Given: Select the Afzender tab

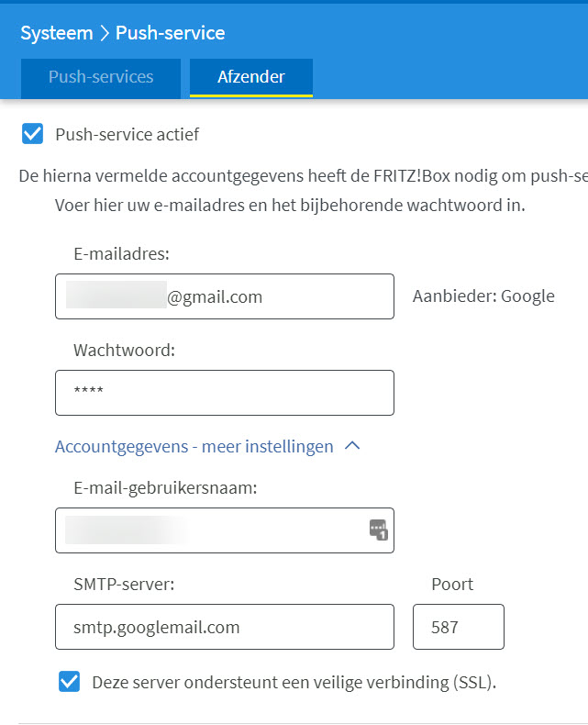Looking at the screenshot, I should click(250, 77).
